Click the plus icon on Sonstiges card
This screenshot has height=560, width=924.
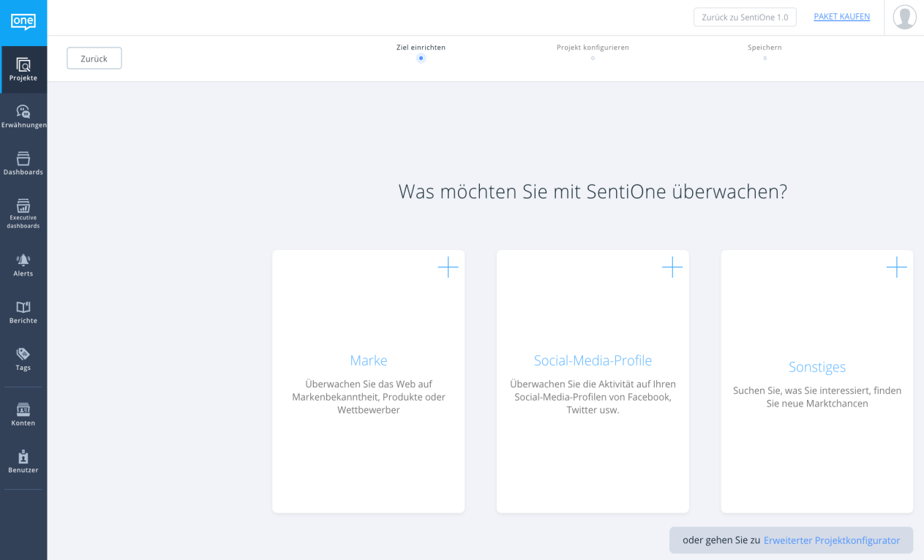tap(896, 268)
